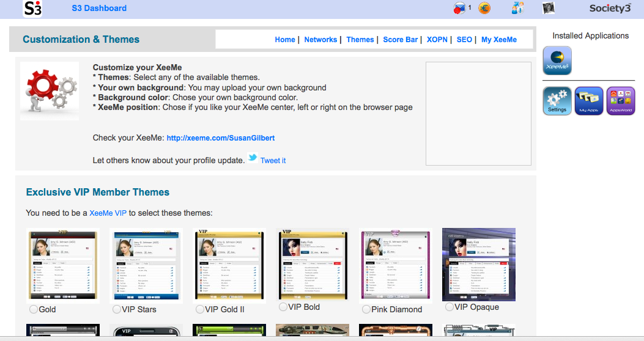The width and height of the screenshot is (644, 341).
Task: Open the SEO menu item
Action: (x=464, y=40)
